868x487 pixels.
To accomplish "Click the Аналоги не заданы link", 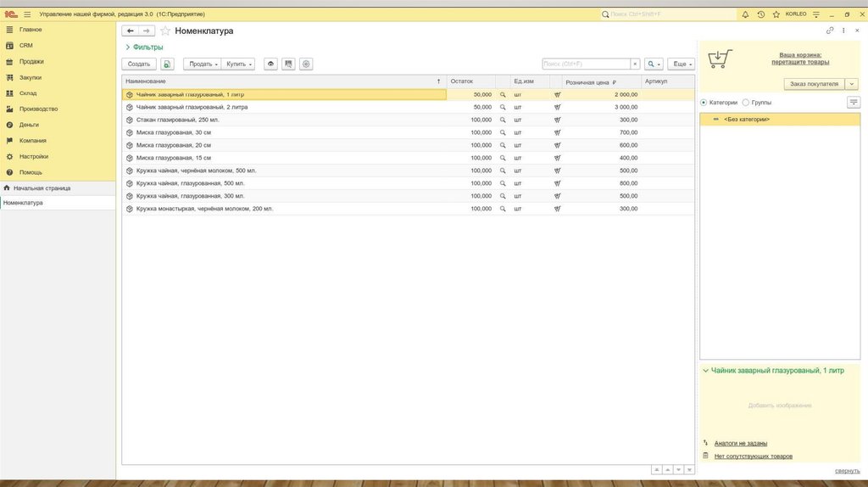I will tap(741, 443).
